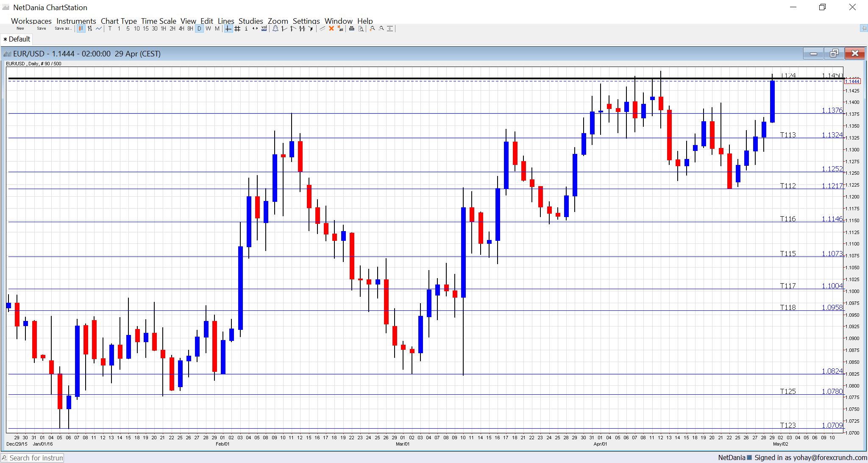Toggle the W weekly timeframe
Screen dimensions: 868x463
(x=208, y=28)
